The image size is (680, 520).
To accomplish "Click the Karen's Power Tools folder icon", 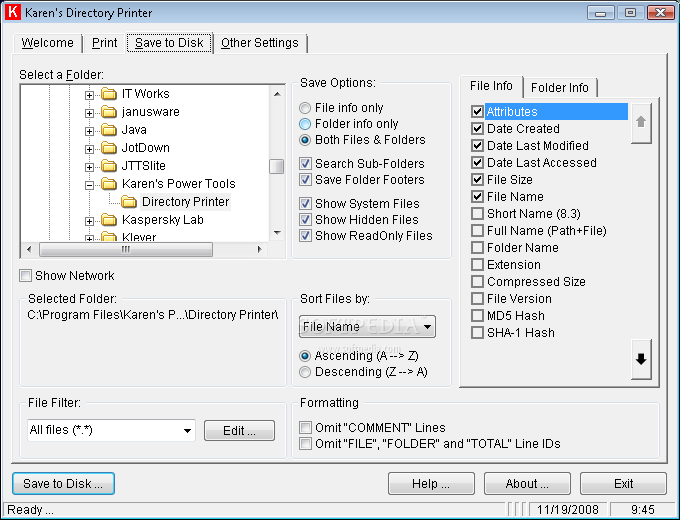I will pyautogui.click(x=109, y=184).
